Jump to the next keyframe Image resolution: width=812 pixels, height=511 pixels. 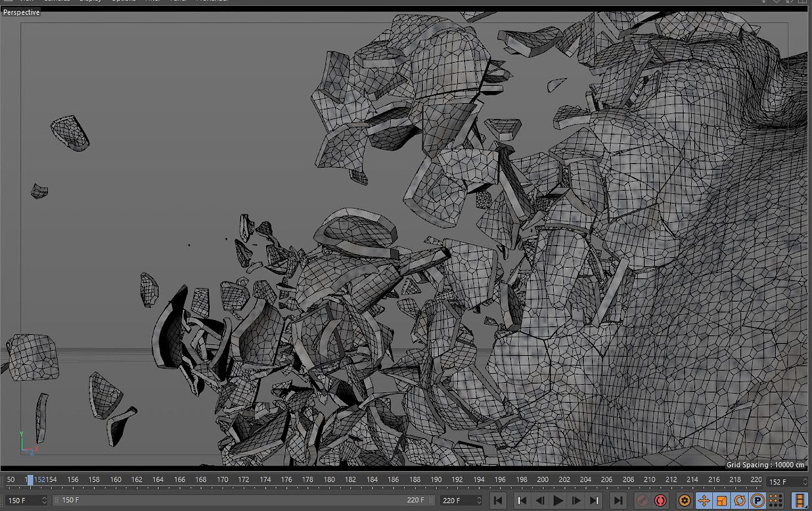595,501
